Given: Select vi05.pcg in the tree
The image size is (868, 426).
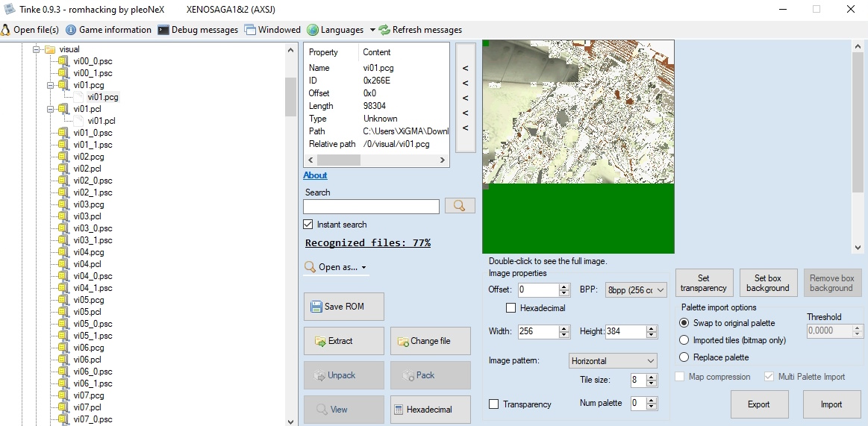Looking at the screenshot, I should tap(89, 300).
